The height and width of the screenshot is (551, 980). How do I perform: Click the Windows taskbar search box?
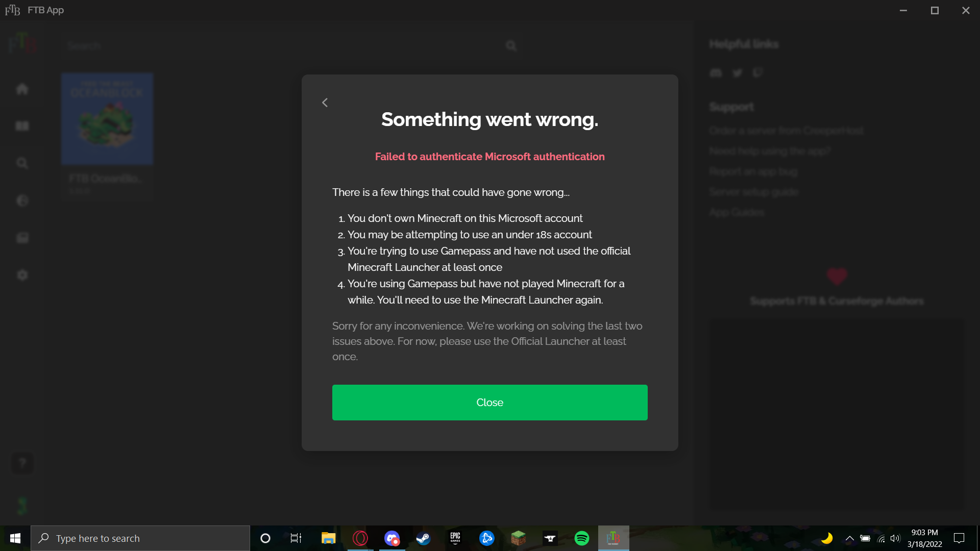(x=140, y=538)
